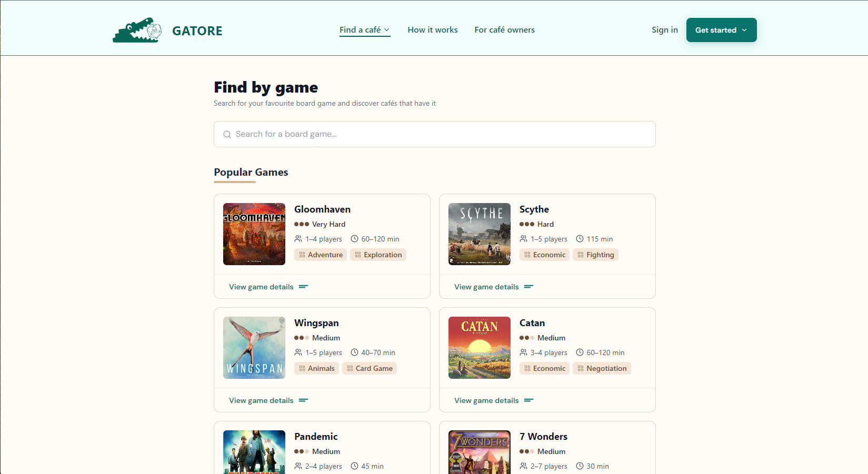Open the Find a café dropdown menu
Image resolution: width=868 pixels, height=474 pixels.
pos(365,30)
